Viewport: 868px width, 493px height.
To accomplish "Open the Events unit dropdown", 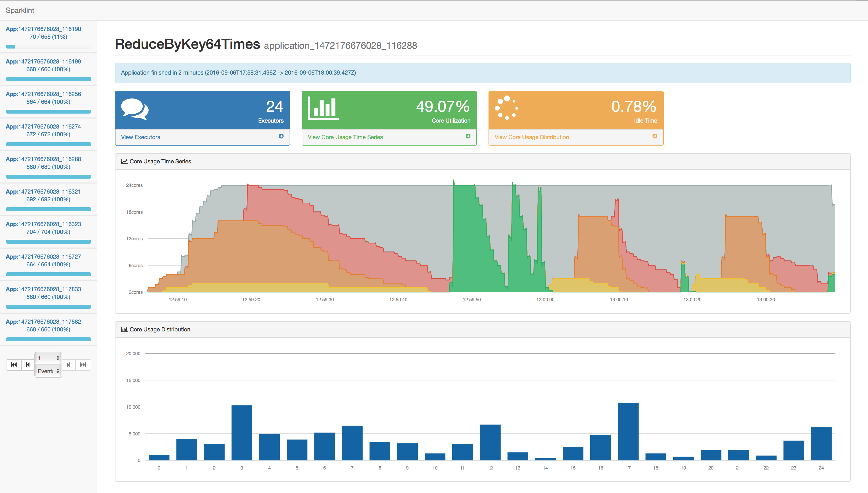I will point(48,371).
